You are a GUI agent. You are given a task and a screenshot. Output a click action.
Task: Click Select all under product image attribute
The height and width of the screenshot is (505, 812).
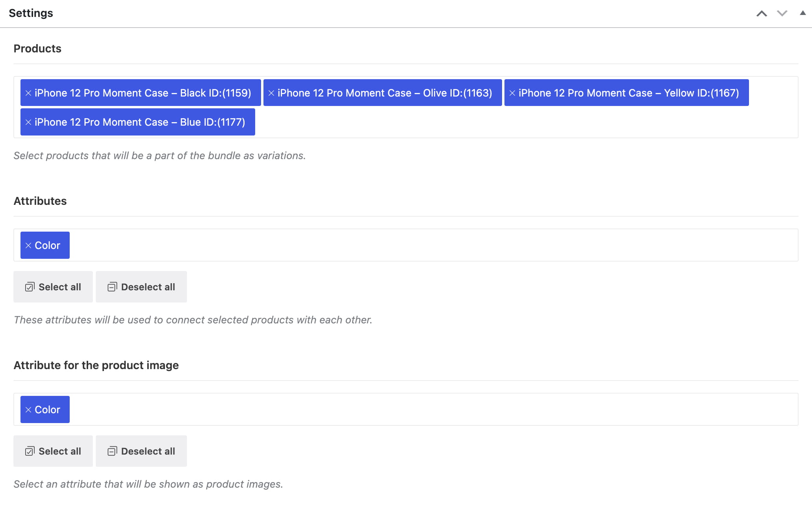point(53,451)
